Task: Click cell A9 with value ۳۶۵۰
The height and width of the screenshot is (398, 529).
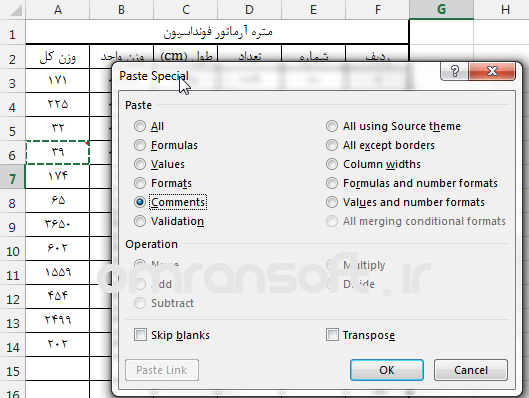Action: point(58,225)
